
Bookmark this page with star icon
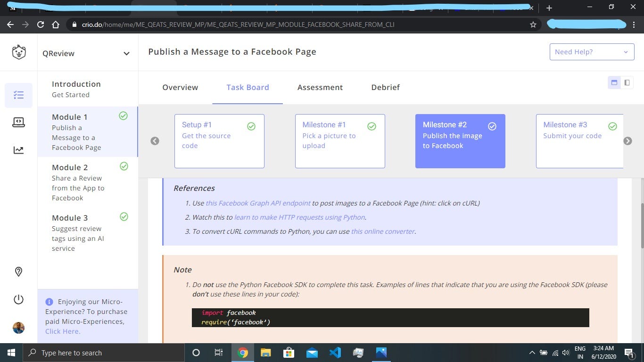[533, 25]
